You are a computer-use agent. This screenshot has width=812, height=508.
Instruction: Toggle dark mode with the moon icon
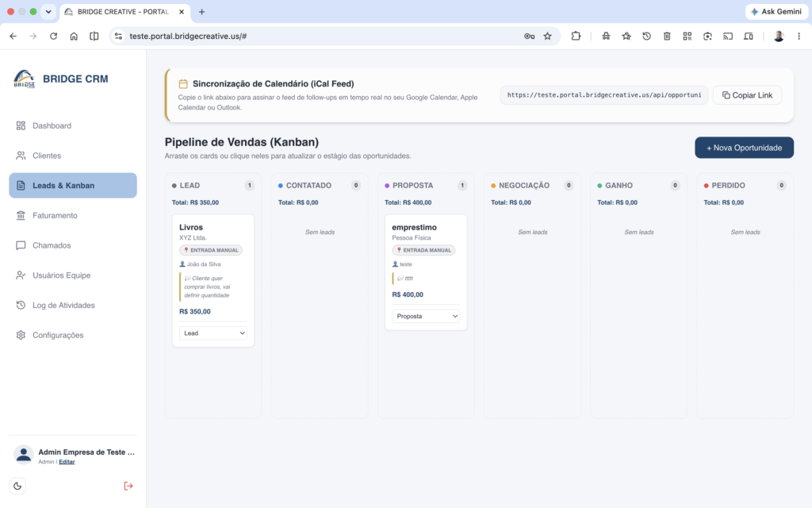point(17,487)
